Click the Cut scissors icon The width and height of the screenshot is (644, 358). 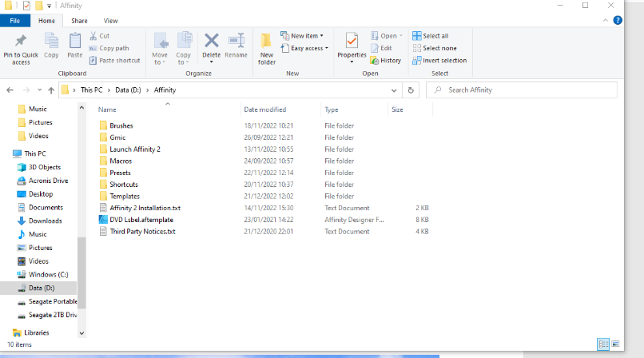[x=93, y=36]
